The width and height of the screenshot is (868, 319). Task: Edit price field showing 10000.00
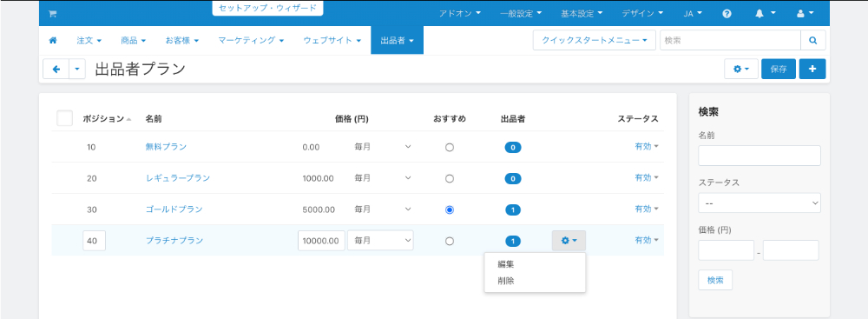(x=322, y=241)
